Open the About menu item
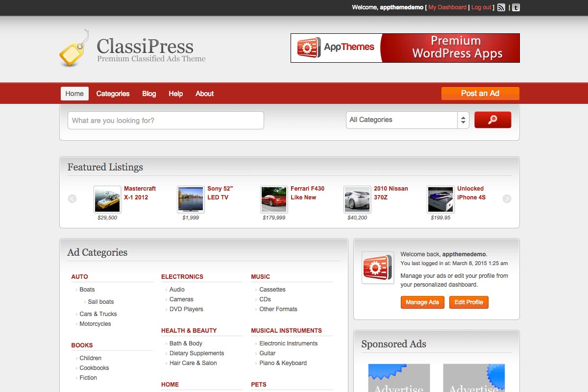The image size is (588, 392). click(204, 94)
